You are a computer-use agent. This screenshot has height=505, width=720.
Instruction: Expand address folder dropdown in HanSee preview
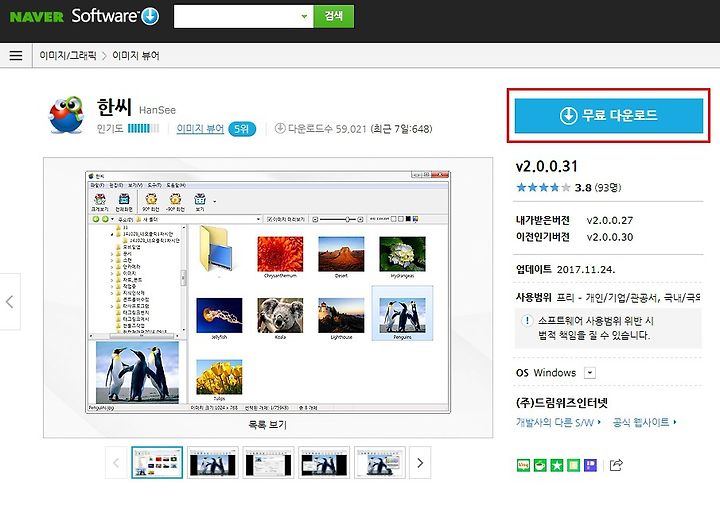coord(259,219)
